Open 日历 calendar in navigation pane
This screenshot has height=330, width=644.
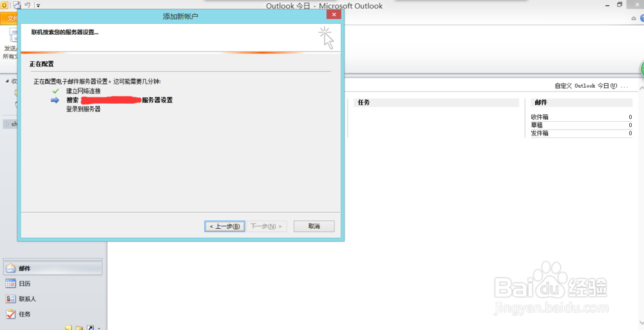(53, 284)
